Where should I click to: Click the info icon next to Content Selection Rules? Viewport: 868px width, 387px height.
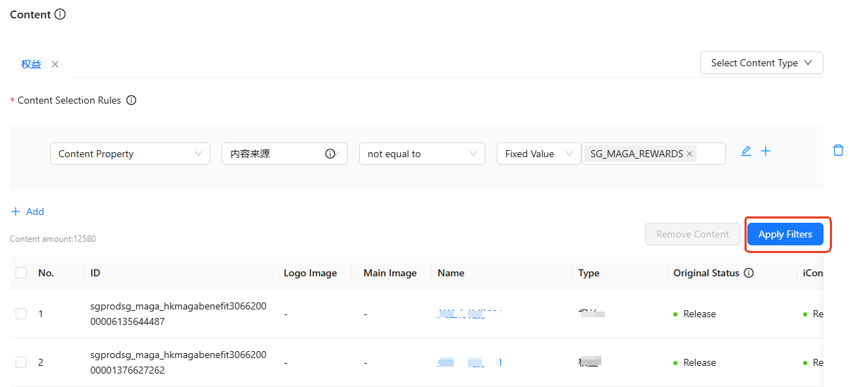pos(131,100)
